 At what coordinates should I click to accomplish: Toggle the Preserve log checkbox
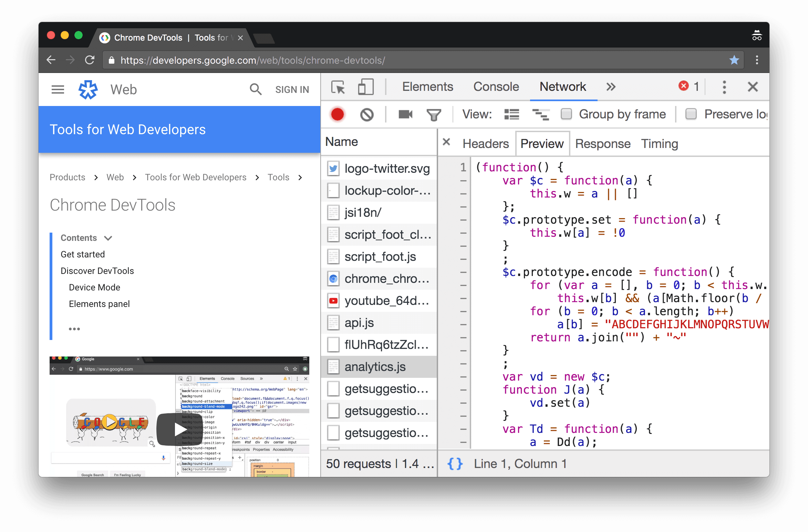point(690,114)
